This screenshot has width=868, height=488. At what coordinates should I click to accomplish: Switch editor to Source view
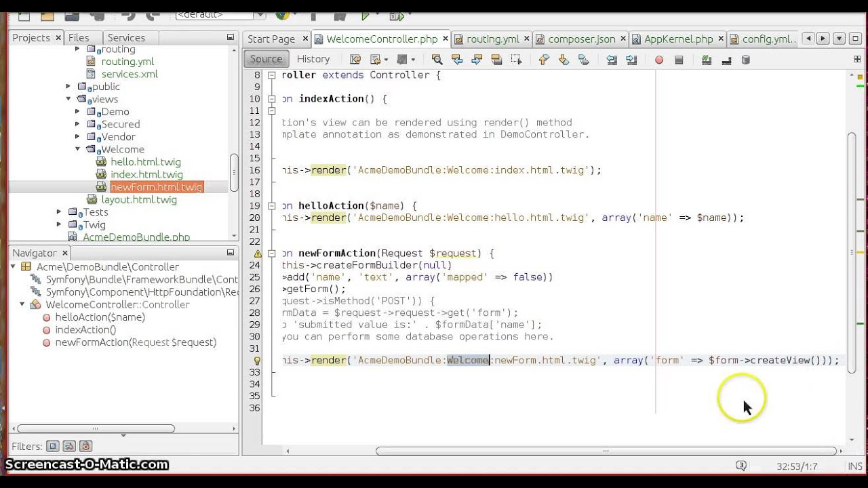[x=266, y=59]
